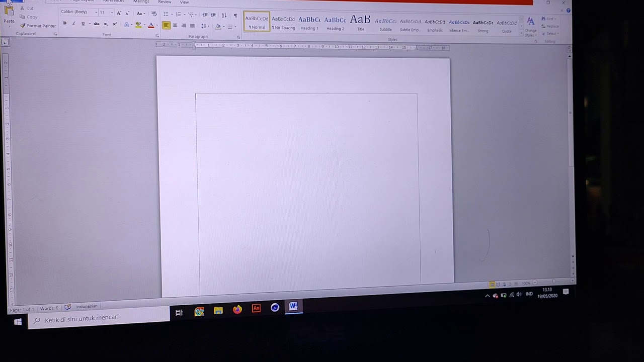Viewport: 644px width, 362px height.
Task: Apply the Title style
Action: pyautogui.click(x=360, y=23)
